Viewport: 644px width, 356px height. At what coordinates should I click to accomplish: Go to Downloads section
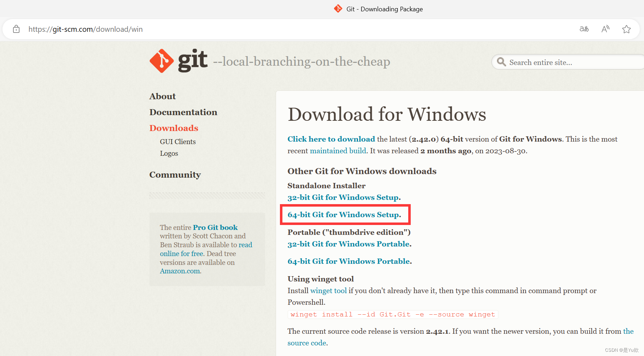pos(174,128)
